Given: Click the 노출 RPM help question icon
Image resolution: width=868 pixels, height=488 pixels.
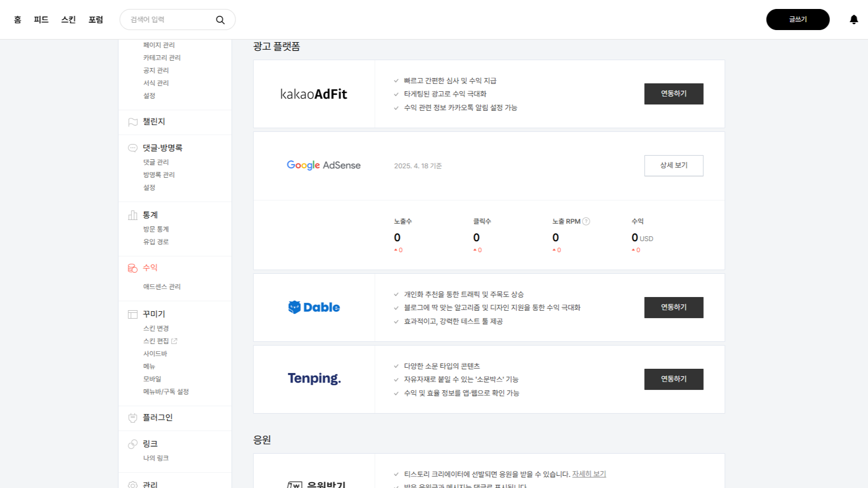Looking at the screenshot, I should [586, 222].
